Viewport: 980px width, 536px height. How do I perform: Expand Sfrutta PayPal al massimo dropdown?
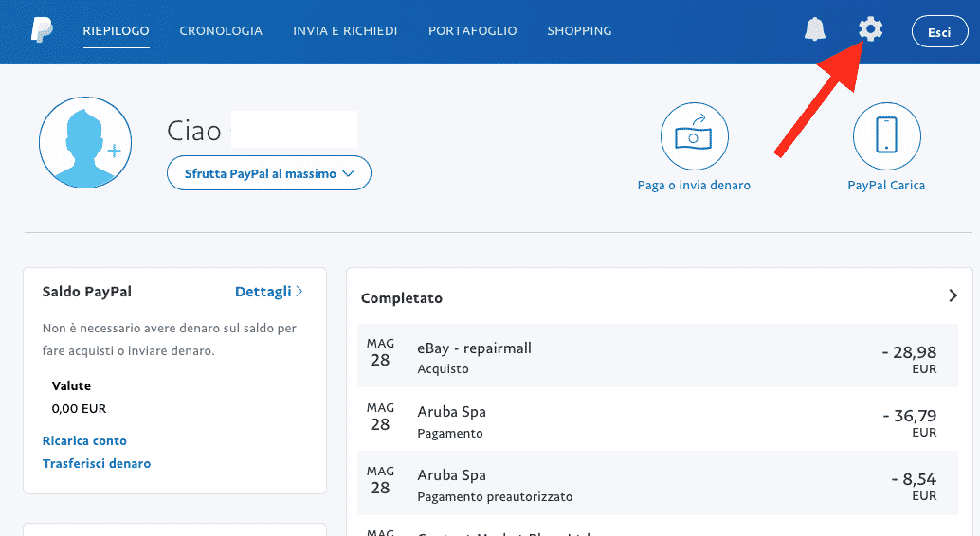[x=269, y=173]
